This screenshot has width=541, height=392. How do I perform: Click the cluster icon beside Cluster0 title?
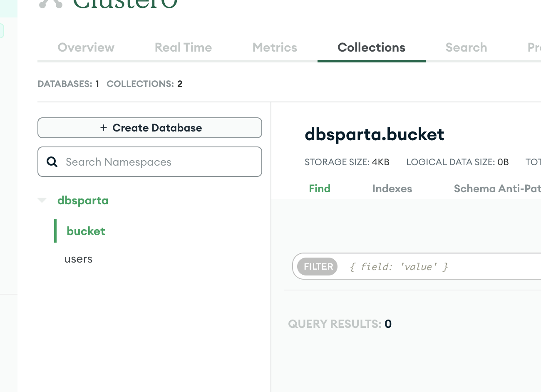click(x=51, y=3)
